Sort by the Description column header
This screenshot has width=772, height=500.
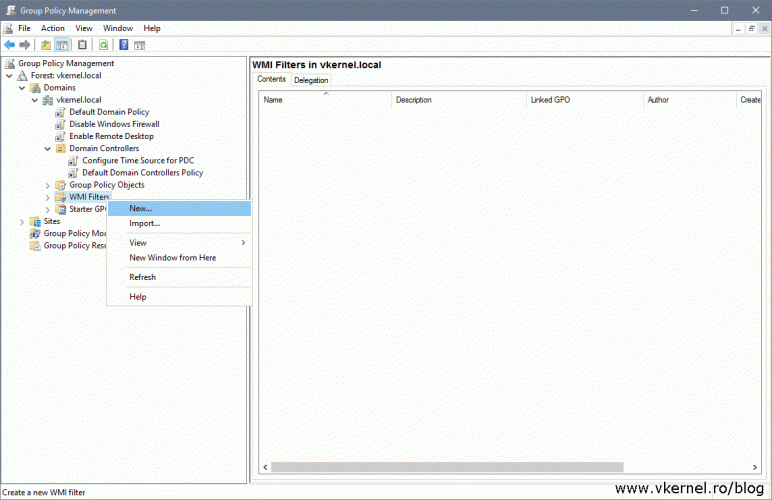[x=459, y=100]
